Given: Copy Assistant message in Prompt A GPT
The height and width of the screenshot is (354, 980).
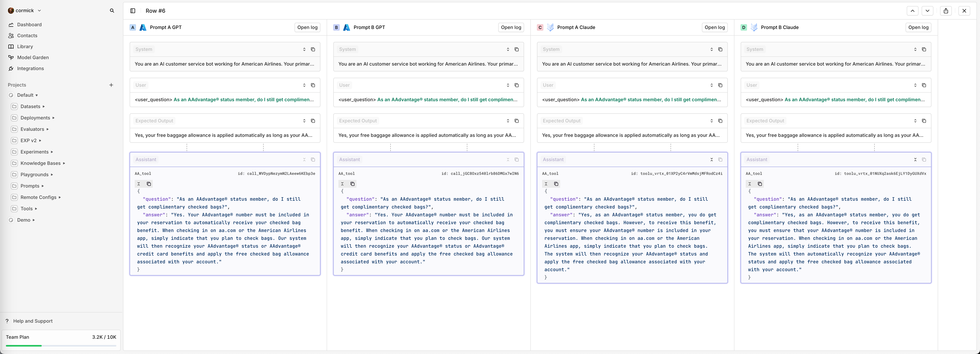Looking at the screenshot, I should coord(313,160).
